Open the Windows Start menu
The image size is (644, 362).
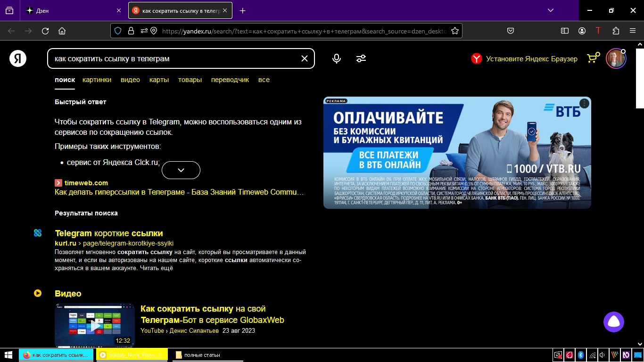(8, 355)
